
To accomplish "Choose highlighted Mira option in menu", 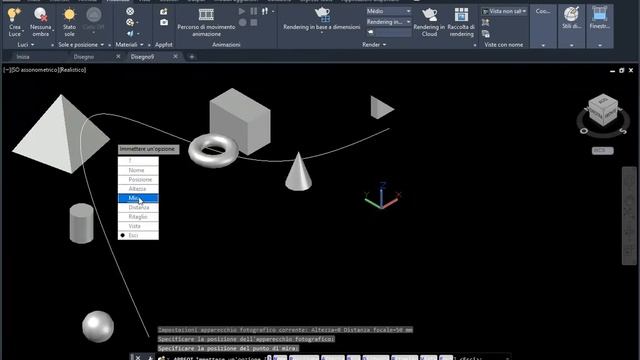I will pyautogui.click(x=138, y=198).
